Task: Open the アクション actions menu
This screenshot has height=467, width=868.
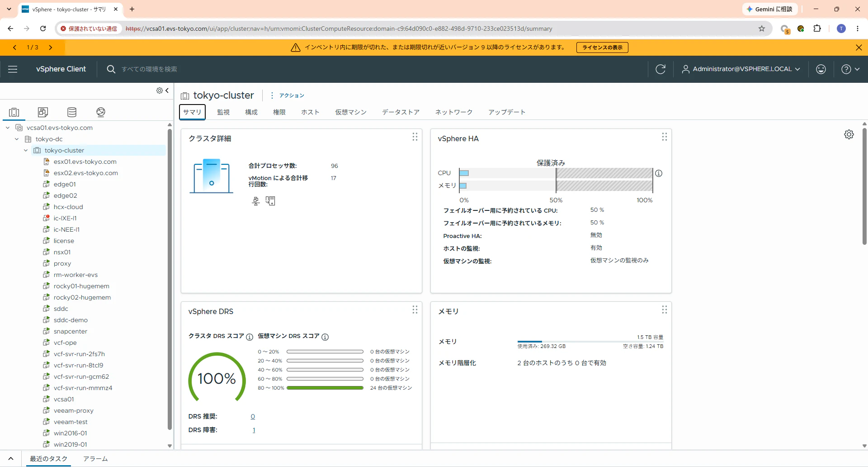Action: (288, 95)
